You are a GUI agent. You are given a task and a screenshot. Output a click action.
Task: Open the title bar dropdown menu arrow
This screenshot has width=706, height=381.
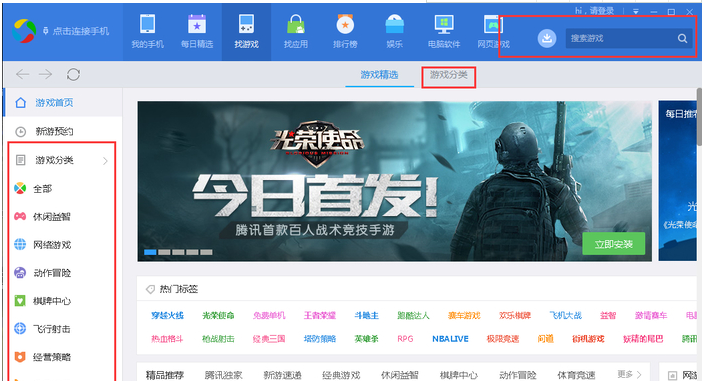point(636,11)
